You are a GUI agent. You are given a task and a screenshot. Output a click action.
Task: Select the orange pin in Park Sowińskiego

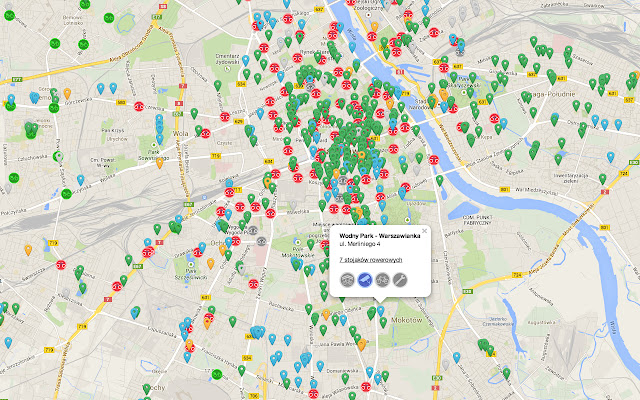(x=158, y=162)
